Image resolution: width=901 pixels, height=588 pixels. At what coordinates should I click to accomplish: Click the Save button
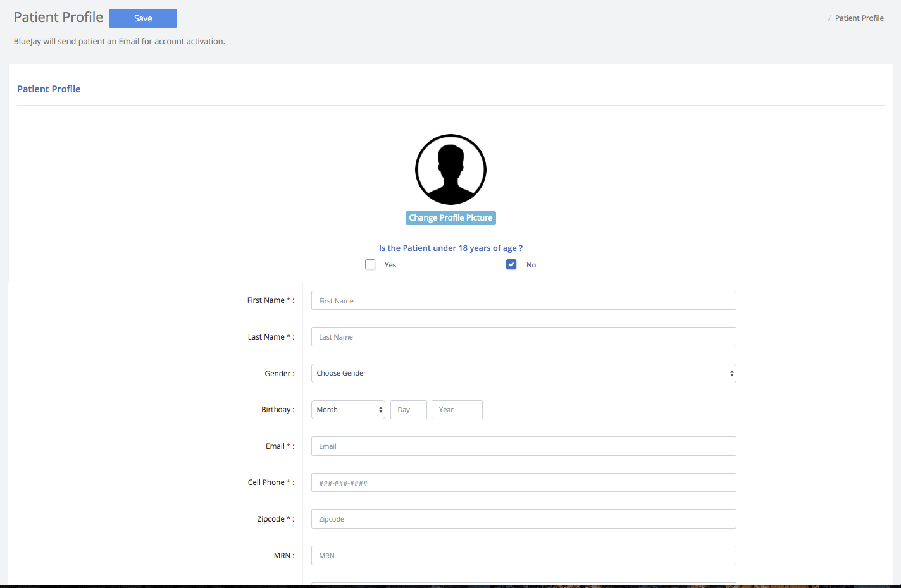coord(143,18)
